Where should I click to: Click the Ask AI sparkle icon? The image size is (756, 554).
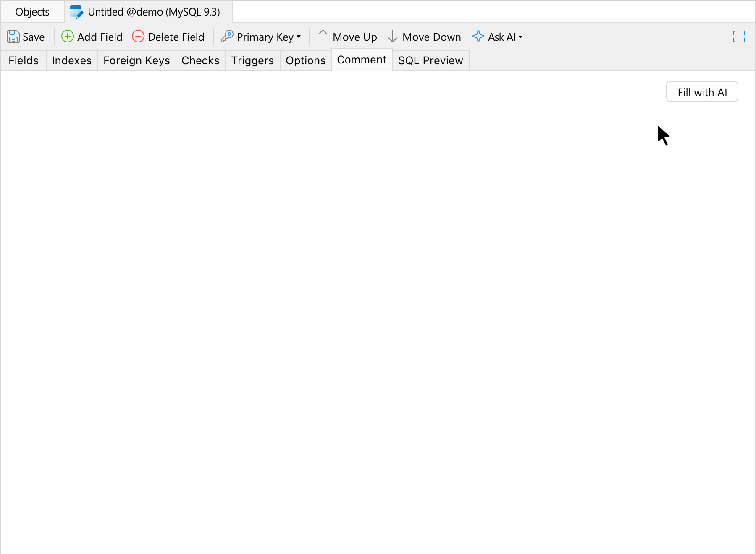coord(478,37)
